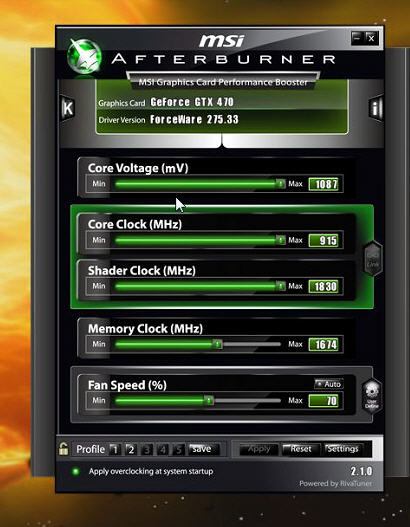Screen dimensions: 410x527
Task: Click the Kombustor K button
Action: [x=68, y=108]
